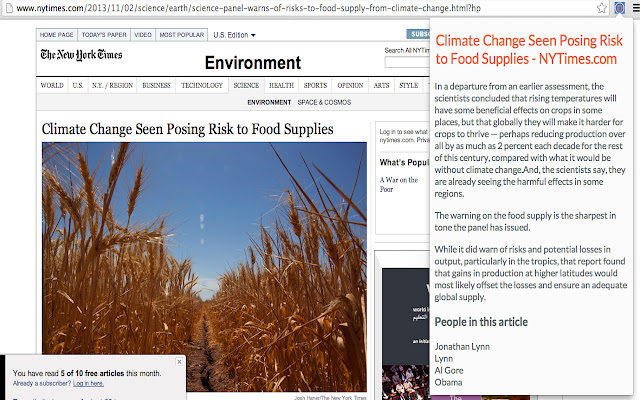The height and width of the screenshot is (400, 640).
Task: Open the U.S. Edition dropdown
Action: click(234, 35)
